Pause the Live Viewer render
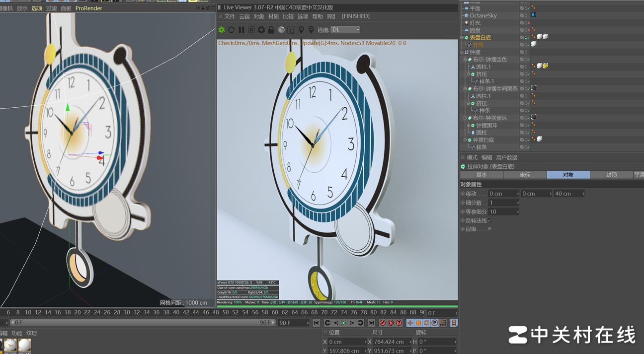This screenshot has width=644, height=354. pos(241,30)
